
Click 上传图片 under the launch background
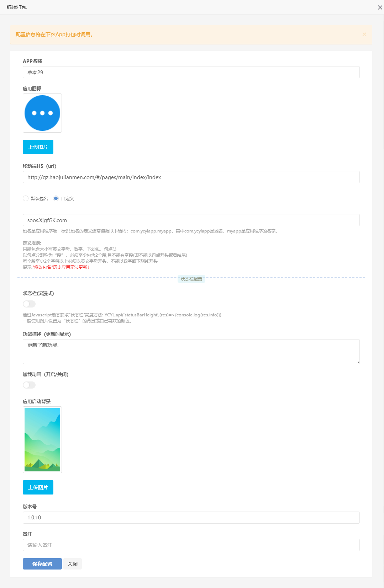point(38,487)
